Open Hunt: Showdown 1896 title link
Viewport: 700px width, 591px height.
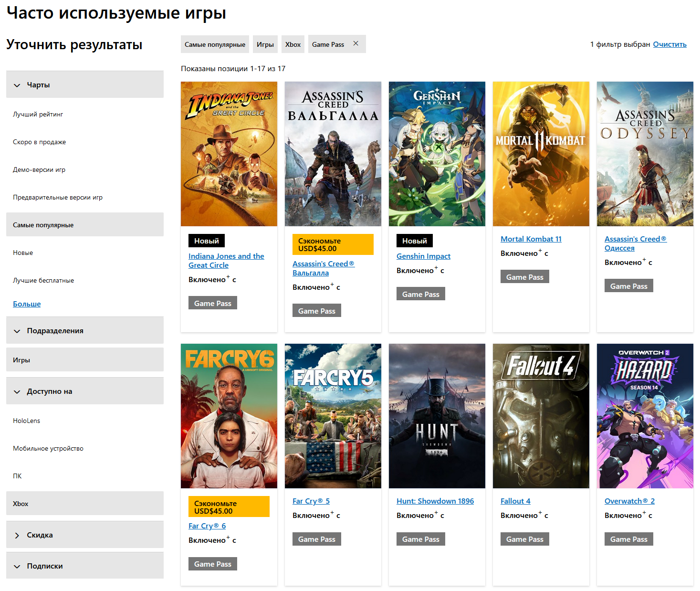435,501
